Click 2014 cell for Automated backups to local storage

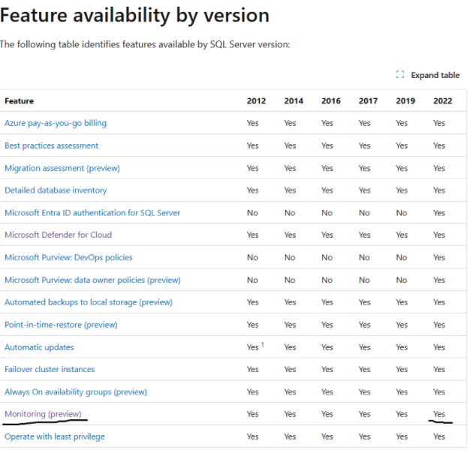tap(290, 302)
